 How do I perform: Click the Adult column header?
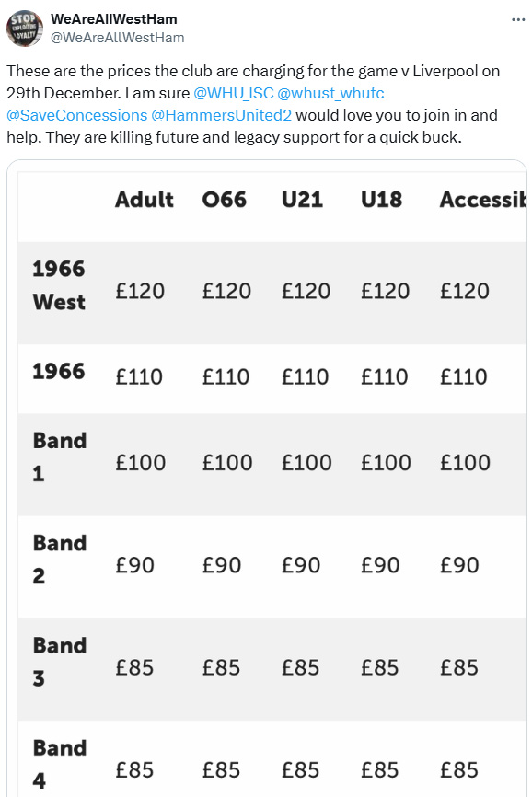pos(145,199)
